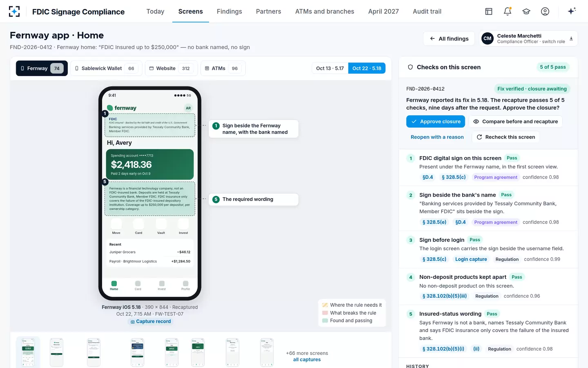588x368 pixels.
Task: Expand check 3, Sign before login
Action: (x=488, y=249)
